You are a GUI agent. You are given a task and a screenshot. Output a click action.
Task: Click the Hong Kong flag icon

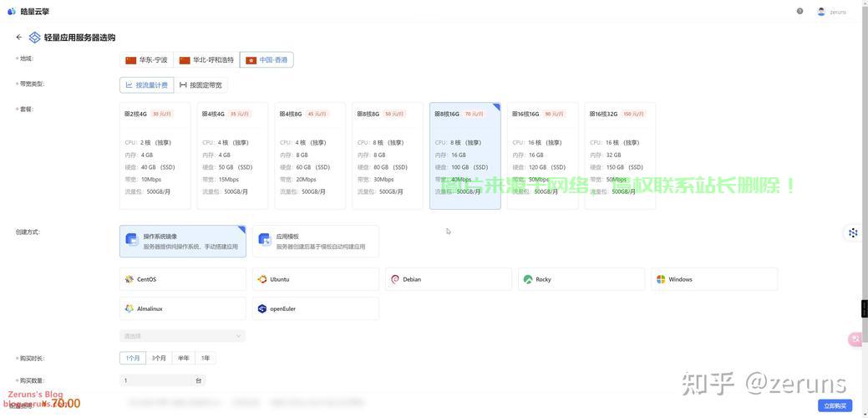tap(251, 60)
